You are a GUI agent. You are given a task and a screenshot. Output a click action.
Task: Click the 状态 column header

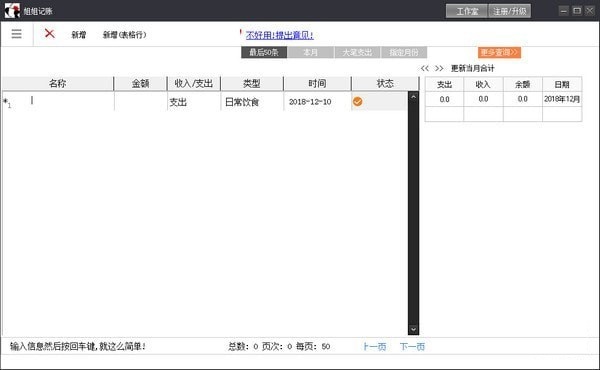385,83
